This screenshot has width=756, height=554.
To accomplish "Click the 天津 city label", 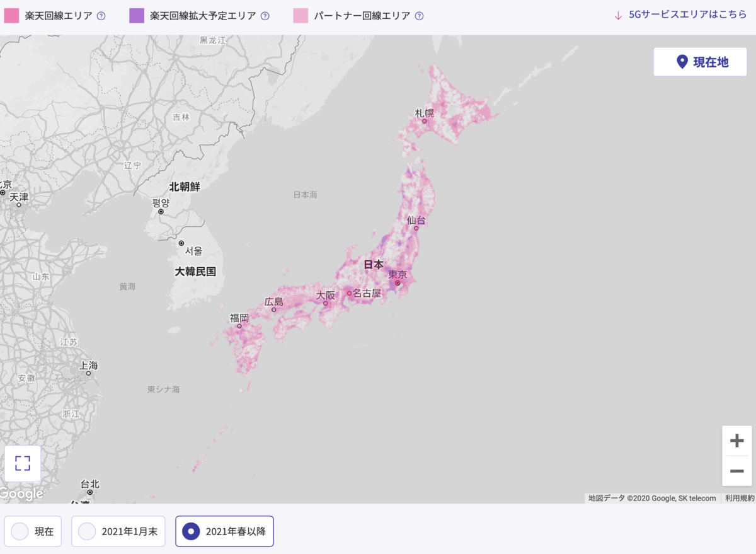I will click(x=19, y=197).
